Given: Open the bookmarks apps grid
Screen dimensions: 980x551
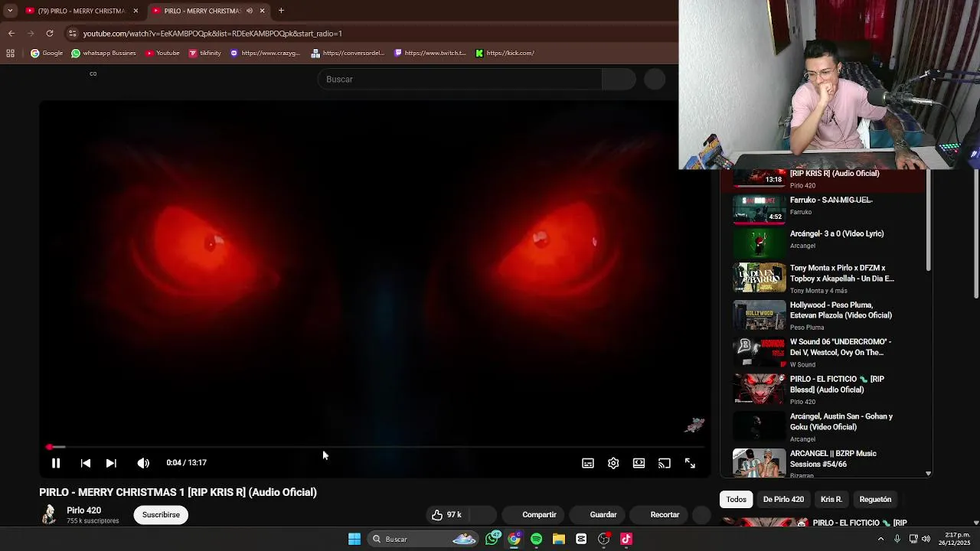Looking at the screenshot, I should [x=11, y=54].
